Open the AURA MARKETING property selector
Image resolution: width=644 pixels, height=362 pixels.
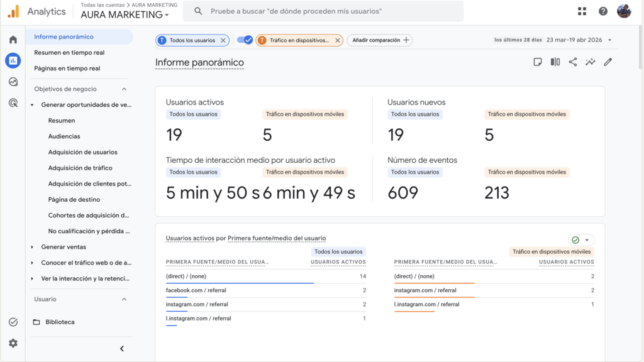click(125, 14)
